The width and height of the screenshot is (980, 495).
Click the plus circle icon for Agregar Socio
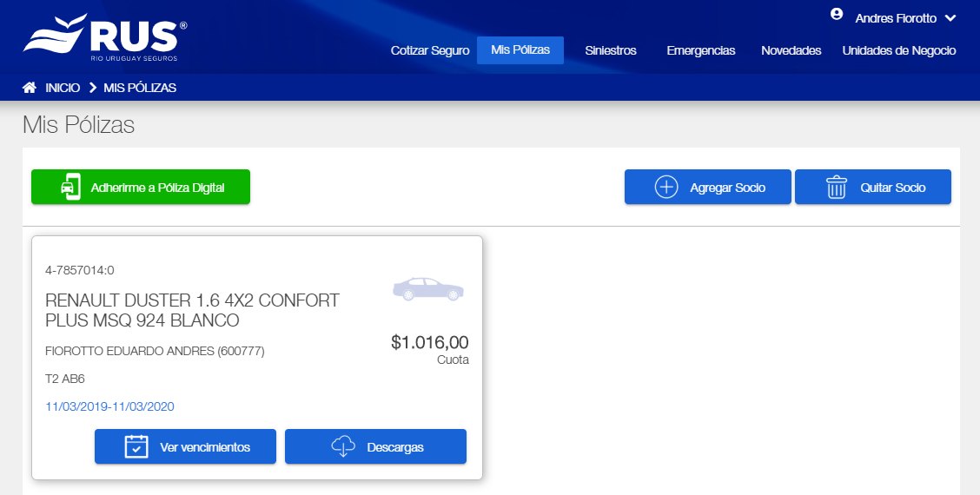(665, 187)
